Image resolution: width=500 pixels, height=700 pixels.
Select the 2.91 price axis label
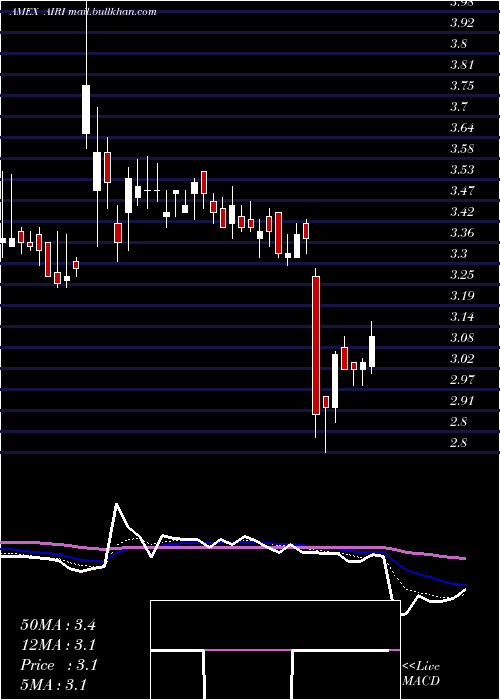462,400
